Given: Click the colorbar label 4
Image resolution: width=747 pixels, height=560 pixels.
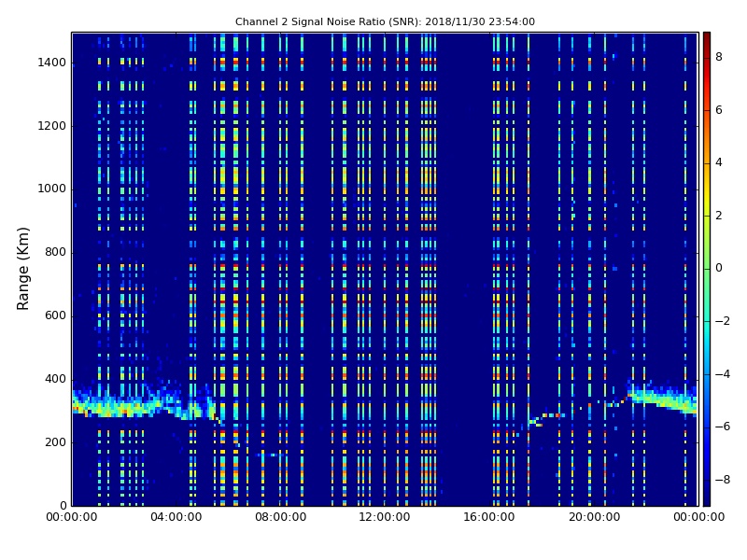Looking at the screenshot, I should [719, 162].
